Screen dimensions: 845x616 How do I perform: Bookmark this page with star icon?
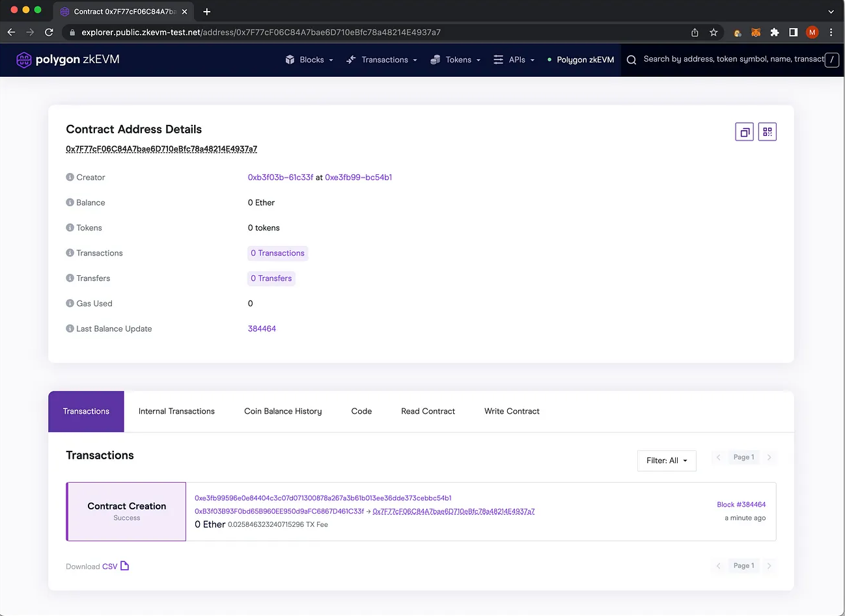click(713, 32)
